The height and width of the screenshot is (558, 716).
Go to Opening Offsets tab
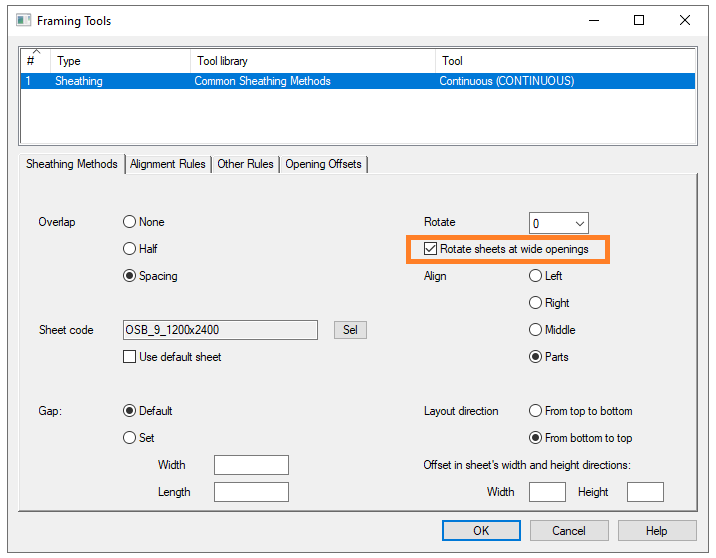tap(324, 164)
